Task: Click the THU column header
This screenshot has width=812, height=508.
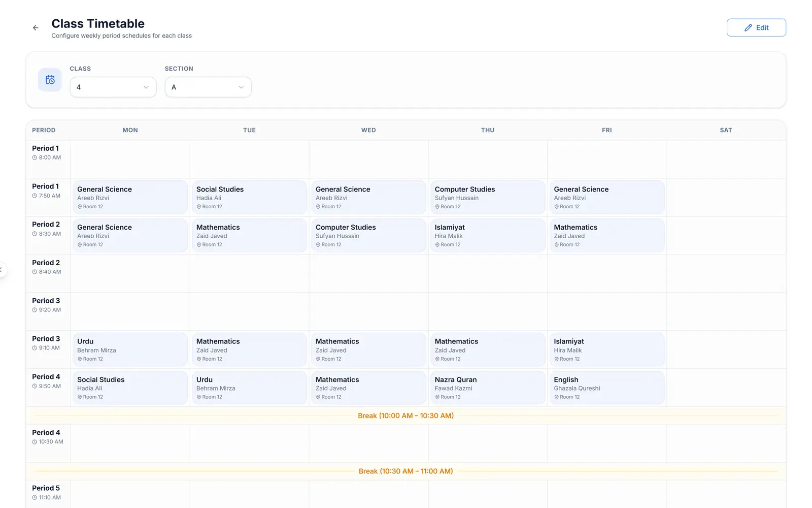Action: point(488,130)
